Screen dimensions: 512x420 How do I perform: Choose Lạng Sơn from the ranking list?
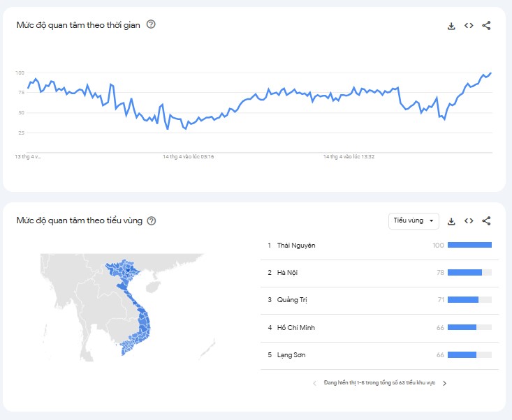(291, 355)
